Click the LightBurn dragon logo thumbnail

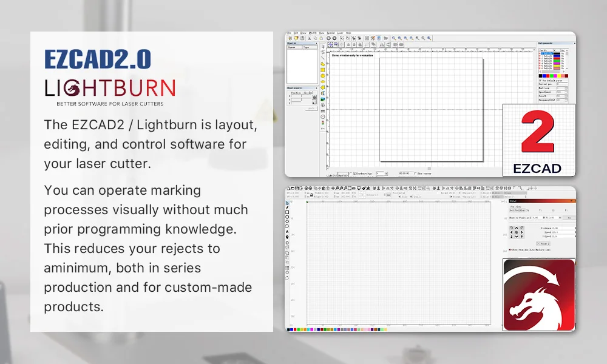[x=539, y=295]
